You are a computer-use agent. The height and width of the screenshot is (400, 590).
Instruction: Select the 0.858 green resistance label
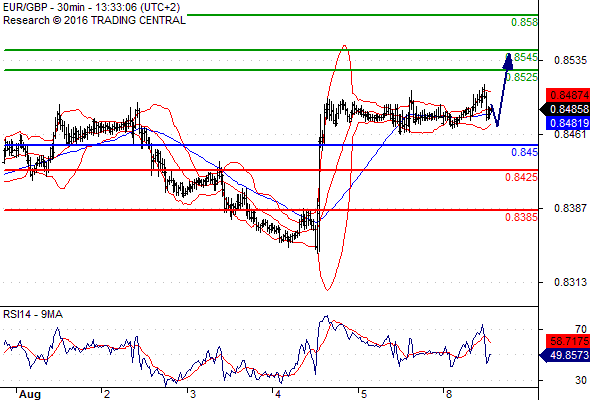tap(524, 22)
